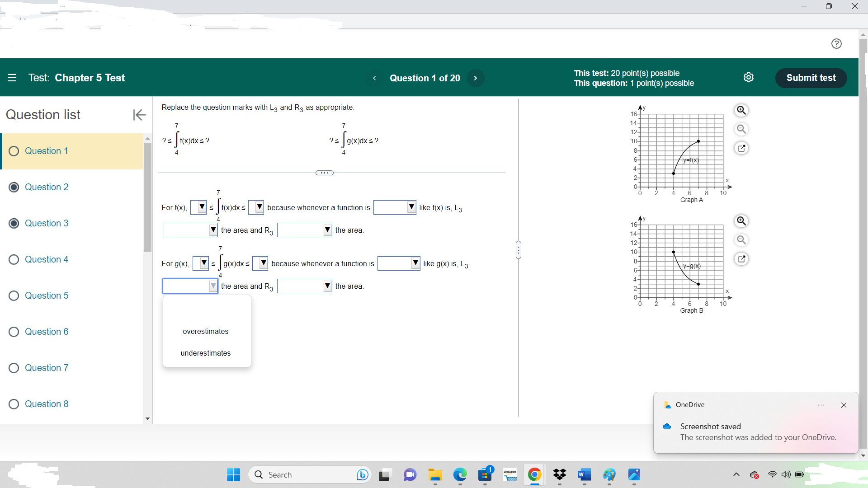Collapse the Question list panel
Image resolution: width=868 pixels, height=488 pixels.
[x=139, y=115]
